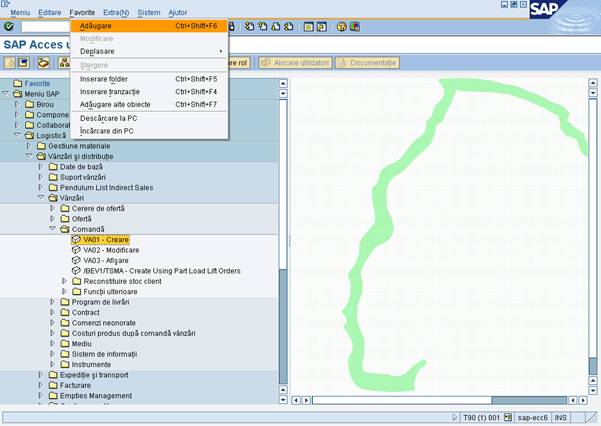Viewport: 601px width, 426px height.
Task: Select VA03 - Afişare transaction
Action: click(106, 260)
